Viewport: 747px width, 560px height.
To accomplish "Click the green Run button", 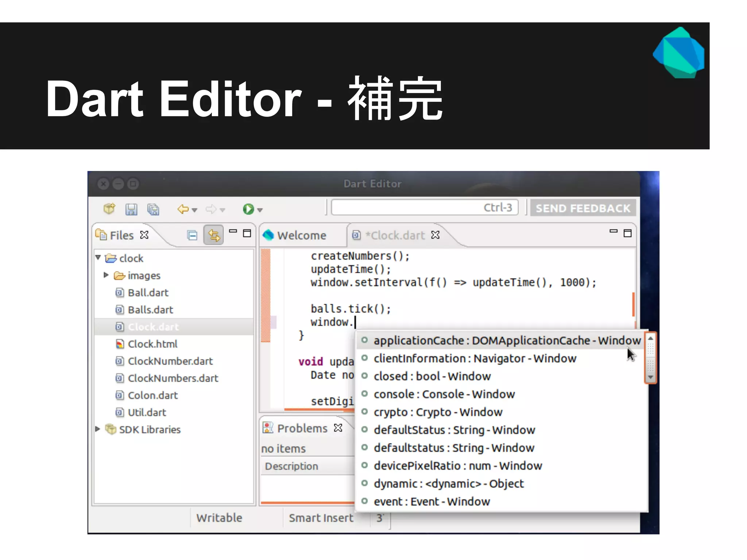I will (x=248, y=209).
